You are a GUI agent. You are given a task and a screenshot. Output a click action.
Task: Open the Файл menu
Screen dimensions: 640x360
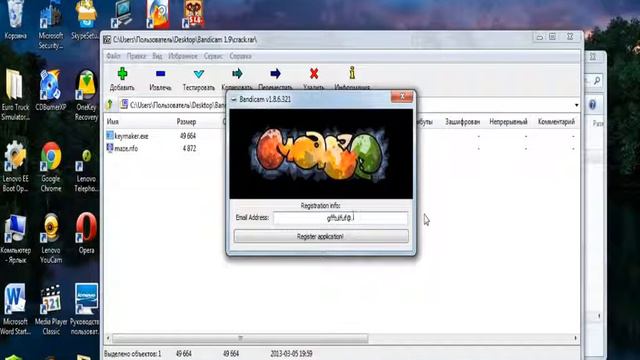113,56
